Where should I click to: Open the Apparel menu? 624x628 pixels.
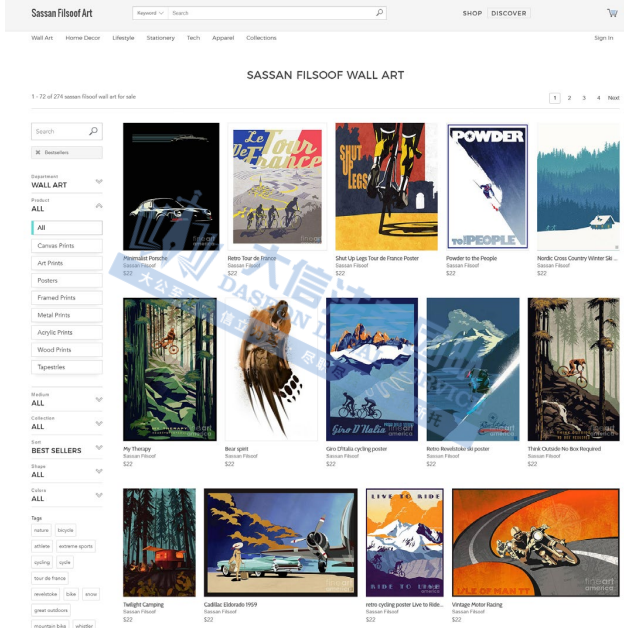pos(222,38)
